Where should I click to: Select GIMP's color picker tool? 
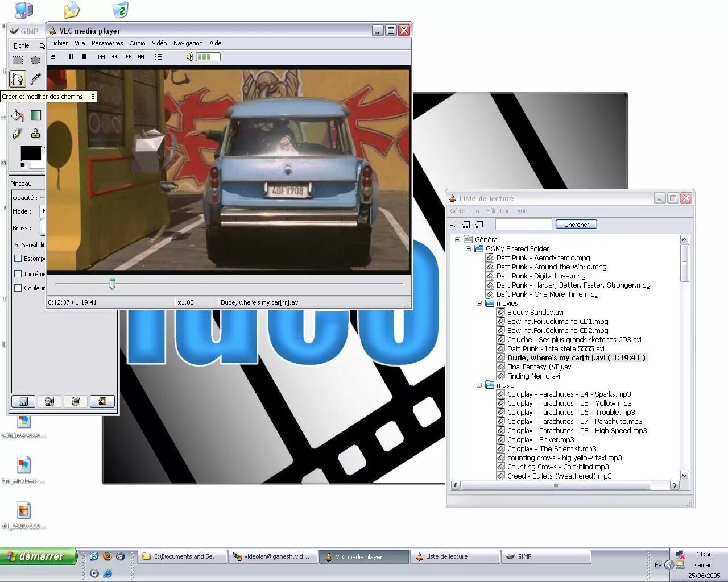click(35, 79)
